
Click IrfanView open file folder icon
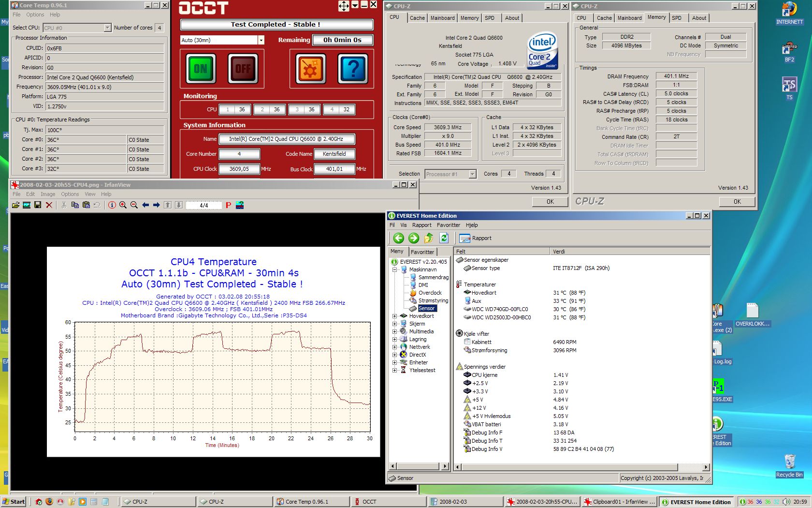click(x=15, y=205)
